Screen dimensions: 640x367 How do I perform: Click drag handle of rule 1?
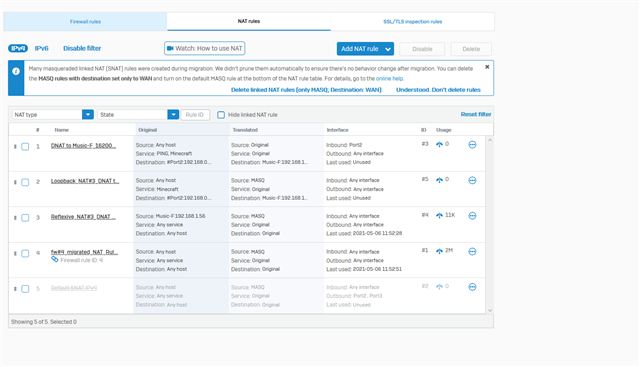tap(15, 147)
